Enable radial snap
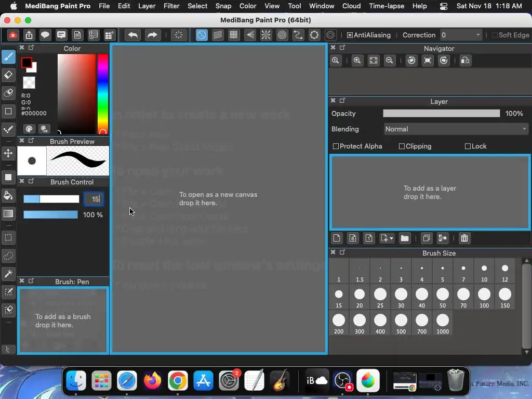The width and height of the screenshot is (532, 399). point(266,35)
